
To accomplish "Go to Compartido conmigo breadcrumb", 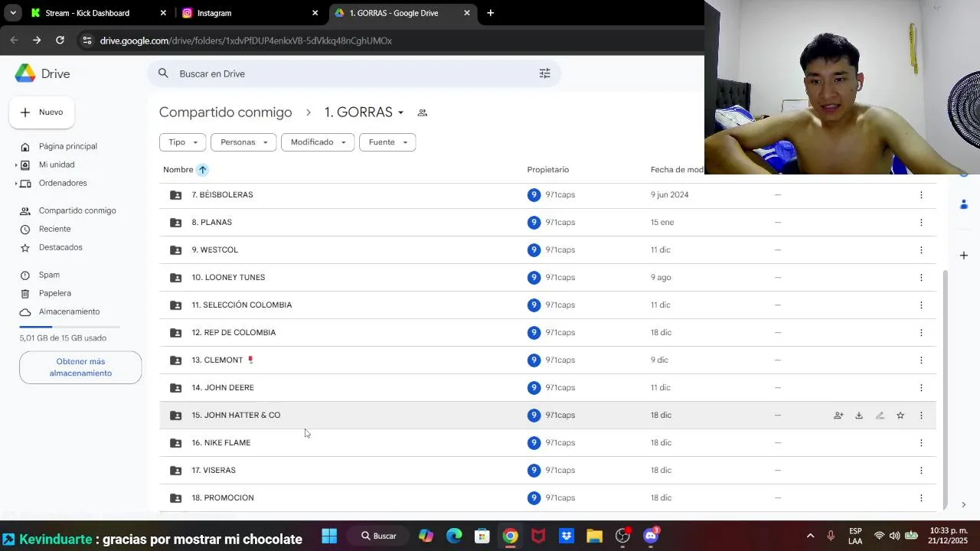I will [225, 112].
